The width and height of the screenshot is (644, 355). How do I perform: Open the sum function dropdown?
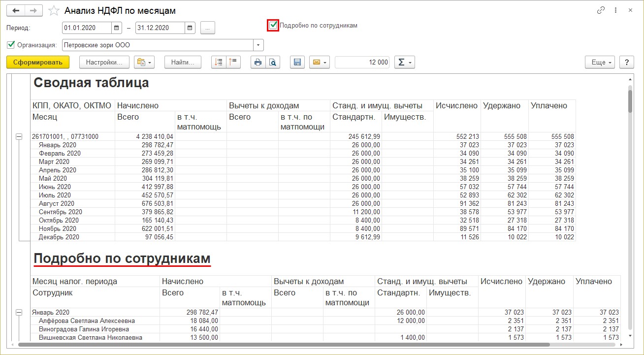405,62
